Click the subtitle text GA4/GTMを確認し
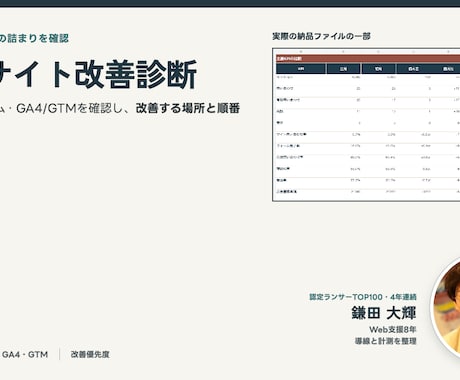The image size is (460, 380). tap(70, 108)
